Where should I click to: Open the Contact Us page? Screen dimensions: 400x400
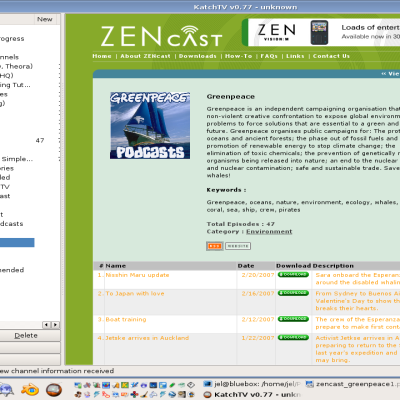pyautogui.click(x=331, y=56)
